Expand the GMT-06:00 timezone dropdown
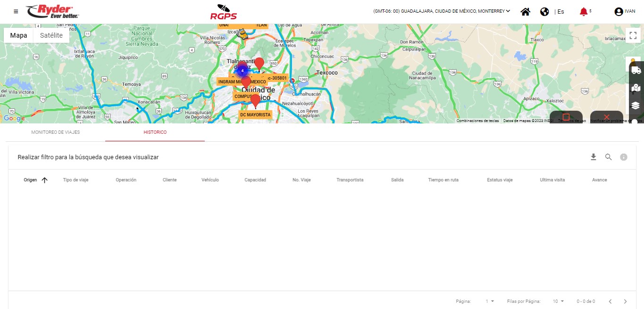 point(442,11)
